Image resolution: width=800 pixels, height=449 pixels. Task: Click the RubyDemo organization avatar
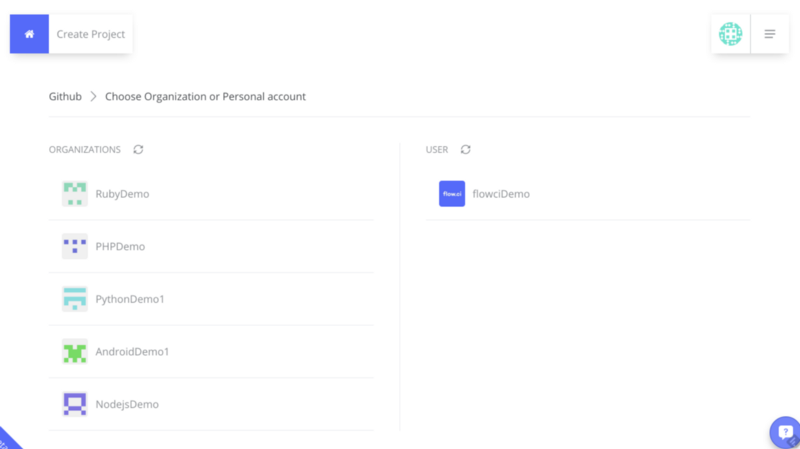(74, 194)
